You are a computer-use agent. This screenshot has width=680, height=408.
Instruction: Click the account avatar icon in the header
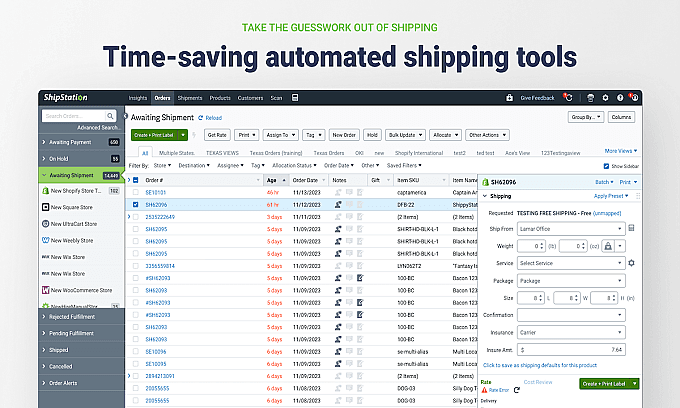click(x=634, y=98)
